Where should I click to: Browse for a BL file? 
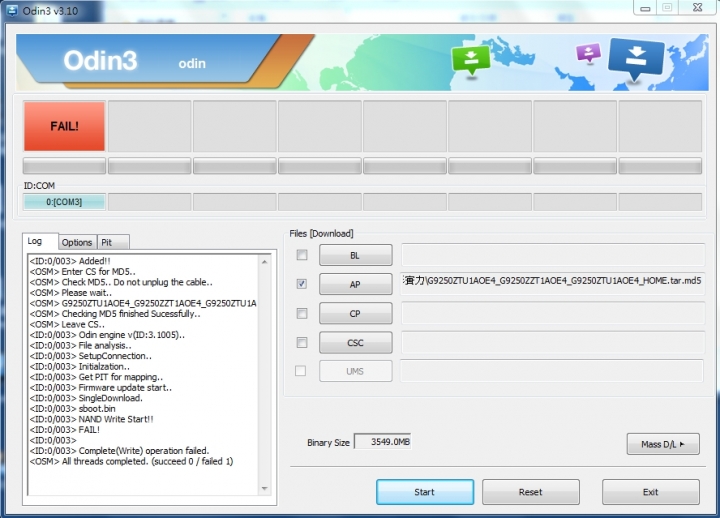(355, 255)
